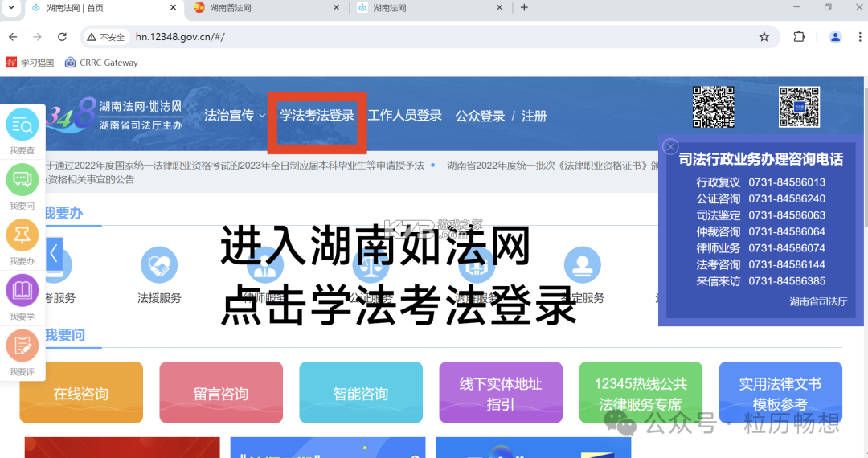Open a new browser tab
The image size is (868, 458).
click(524, 8)
